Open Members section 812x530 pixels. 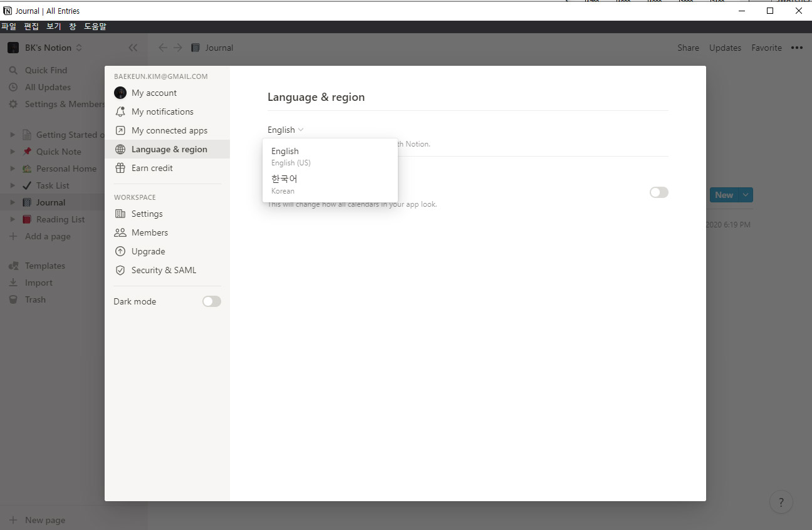(167, 232)
